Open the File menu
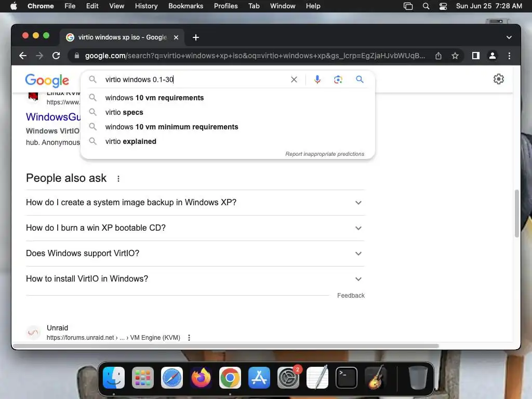The image size is (532, 399). click(70, 6)
